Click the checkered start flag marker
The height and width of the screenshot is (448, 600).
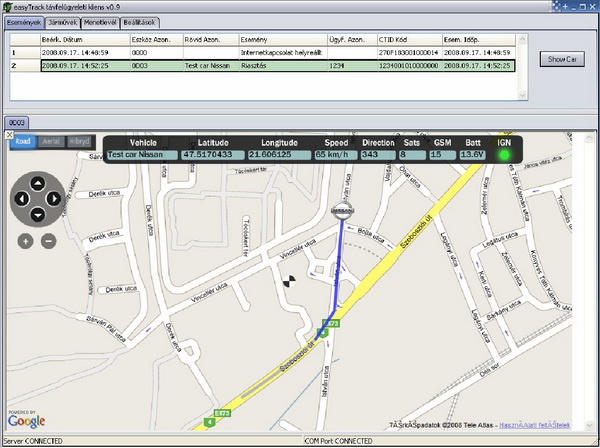(x=289, y=281)
